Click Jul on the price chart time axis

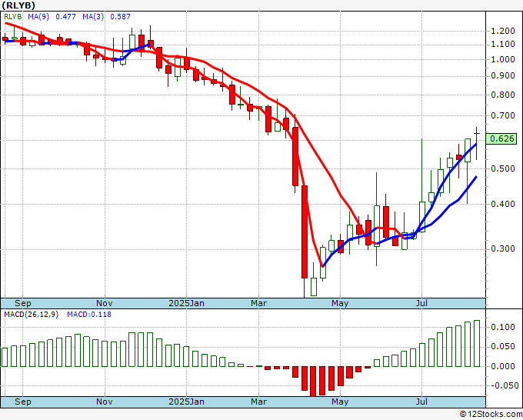coord(422,303)
